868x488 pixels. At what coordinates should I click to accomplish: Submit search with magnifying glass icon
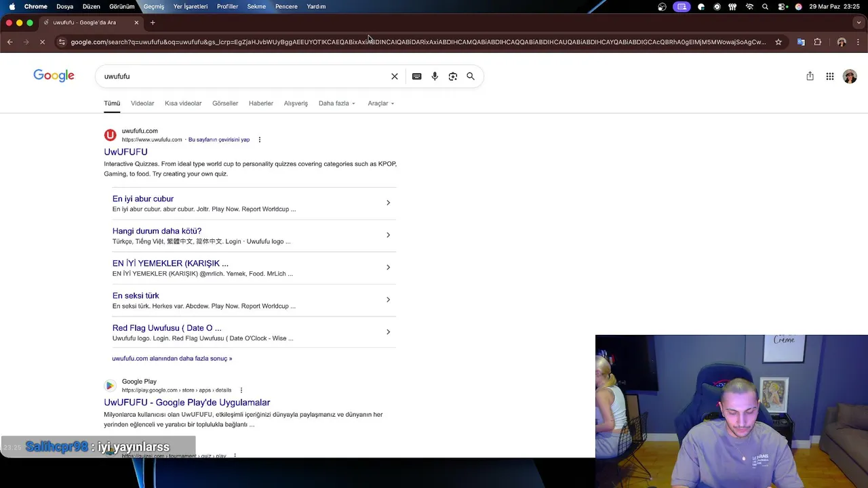tap(471, 77)
